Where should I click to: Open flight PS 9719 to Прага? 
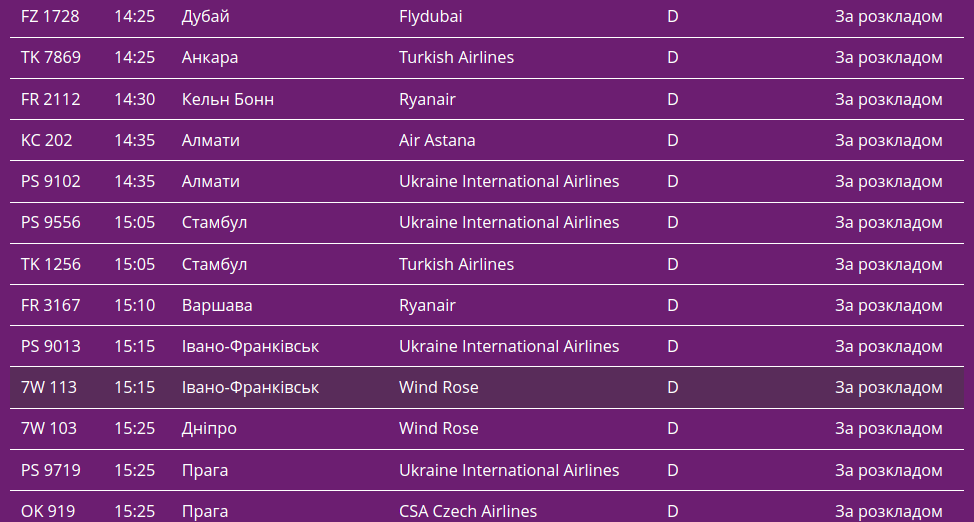tap(51, 470)
